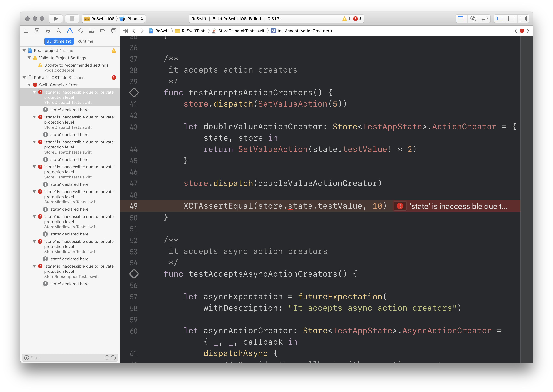This screenshot has height=392, width=553.
Task: Jump to previous issue in jump bar
Action: (516, 31)
